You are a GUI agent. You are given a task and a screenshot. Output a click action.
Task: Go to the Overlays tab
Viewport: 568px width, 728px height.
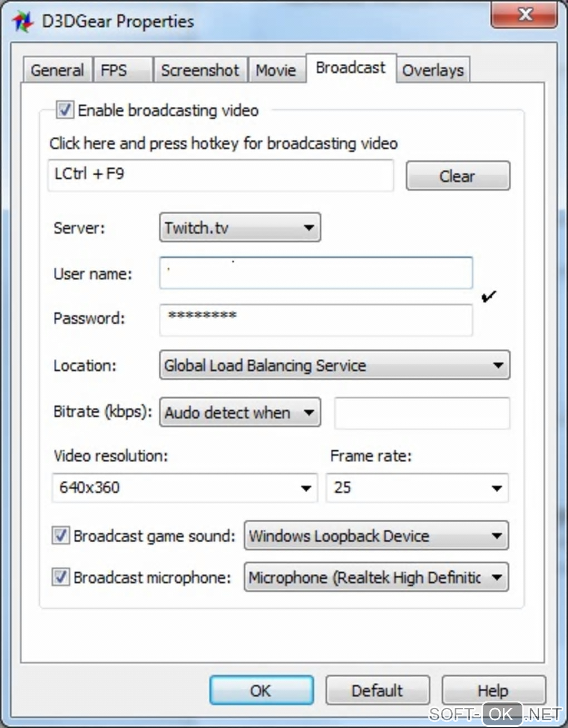(433, 70)
